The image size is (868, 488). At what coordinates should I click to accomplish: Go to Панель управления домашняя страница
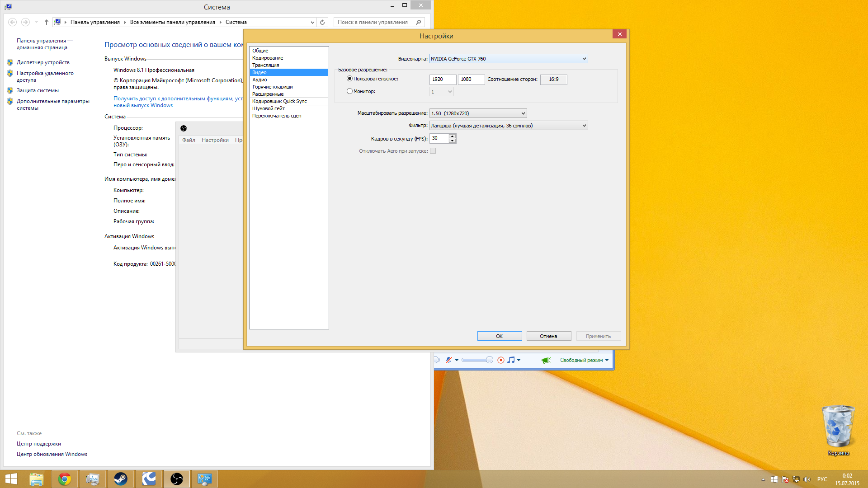[x=45, y=44]
